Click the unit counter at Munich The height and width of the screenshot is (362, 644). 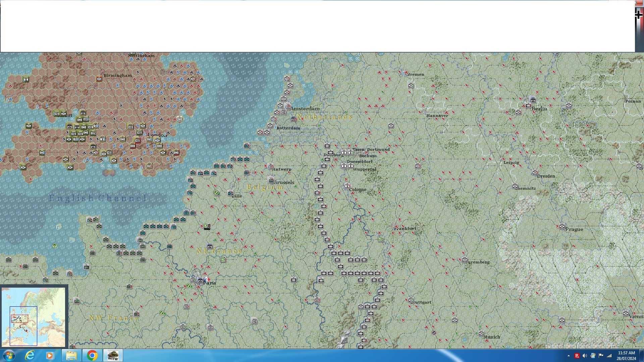pos(481,334)
